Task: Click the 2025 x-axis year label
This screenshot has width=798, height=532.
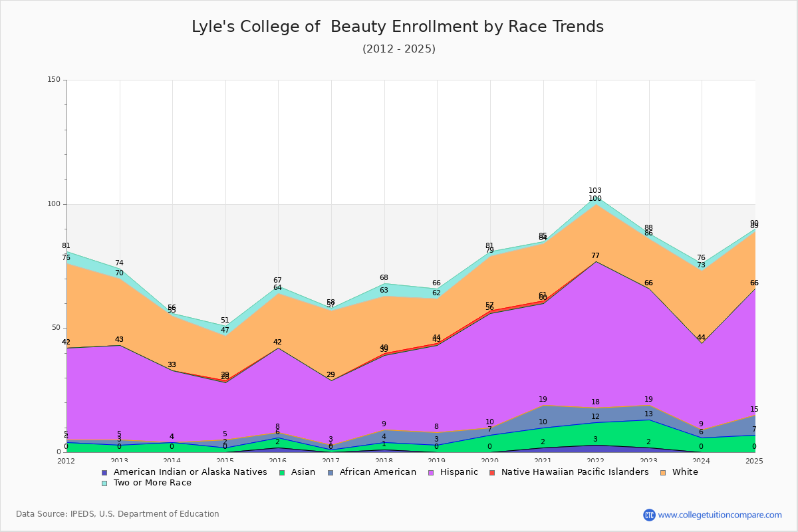Action: pos(755,461)
